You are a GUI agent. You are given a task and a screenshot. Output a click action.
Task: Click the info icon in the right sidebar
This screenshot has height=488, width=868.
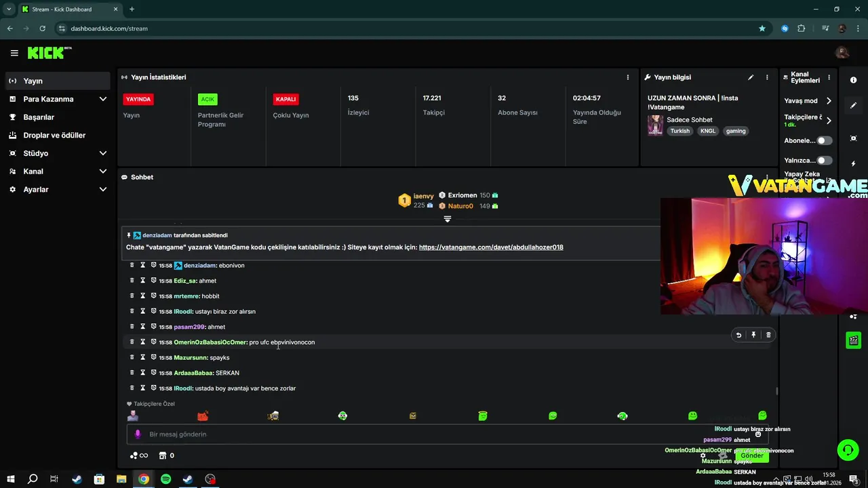tap(853, 80)
